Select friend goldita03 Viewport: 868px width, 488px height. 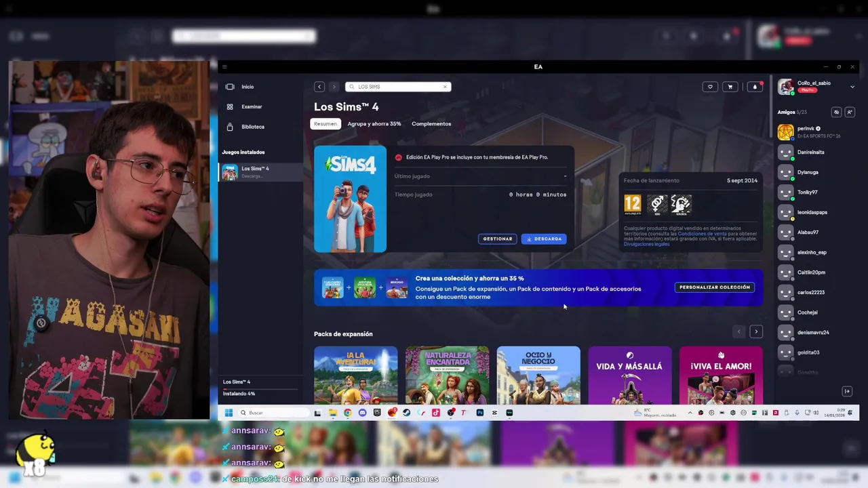click(x=815, y=352)
